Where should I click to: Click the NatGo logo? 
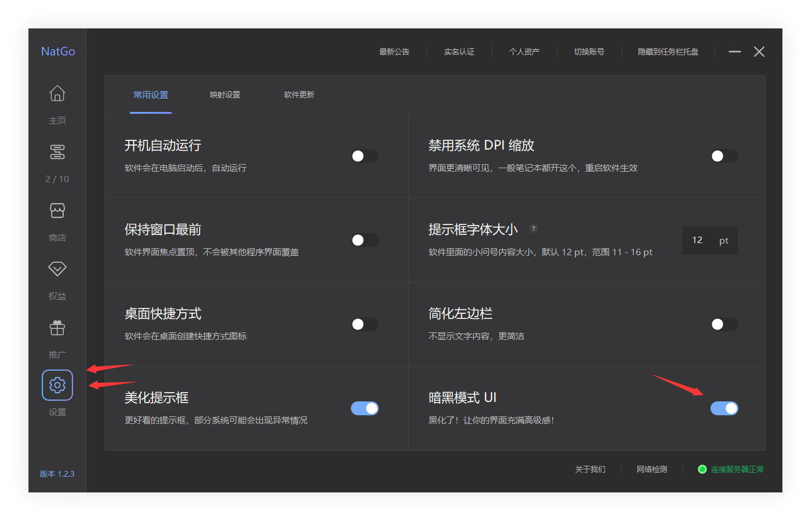(58, 51)
